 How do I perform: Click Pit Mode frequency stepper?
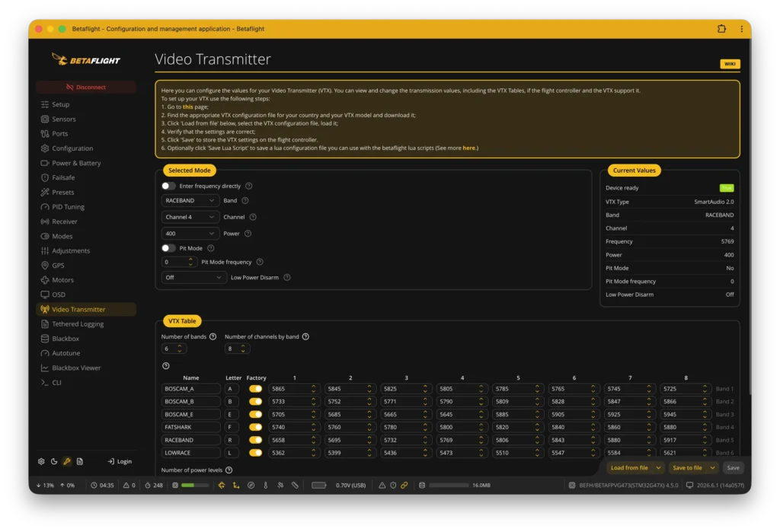pyautogui.click(x=190, y=262)
